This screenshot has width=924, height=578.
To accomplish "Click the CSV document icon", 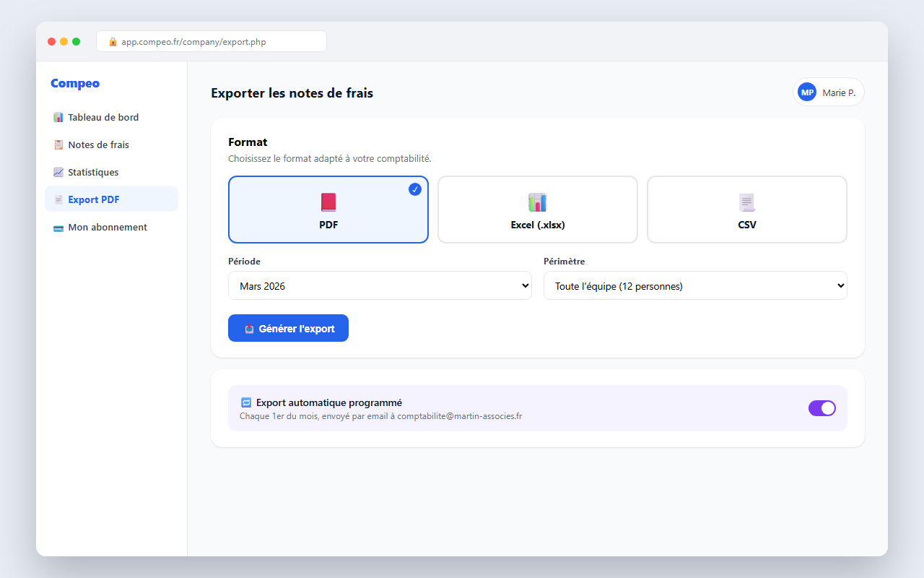I will tap(747, 202).
